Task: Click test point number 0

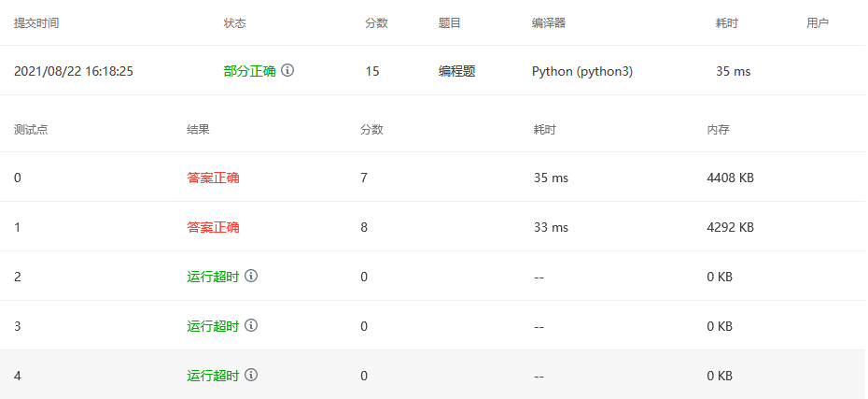Action: pos(18,178)
